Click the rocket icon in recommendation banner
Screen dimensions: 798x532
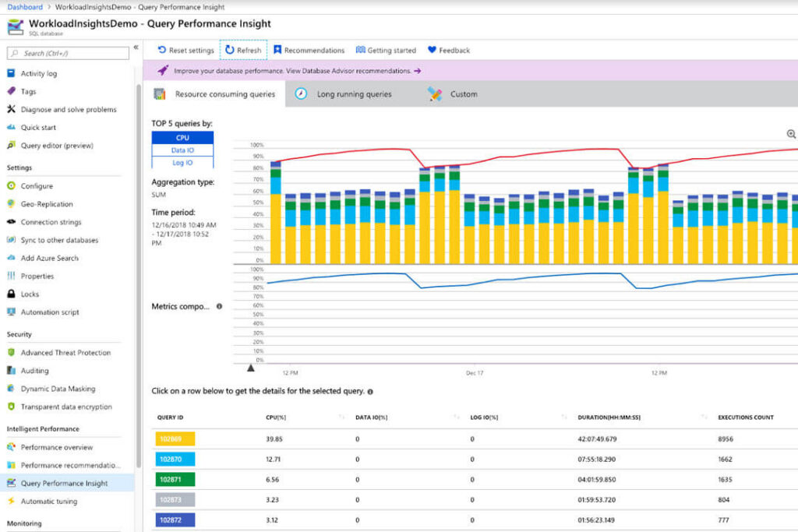163,70
